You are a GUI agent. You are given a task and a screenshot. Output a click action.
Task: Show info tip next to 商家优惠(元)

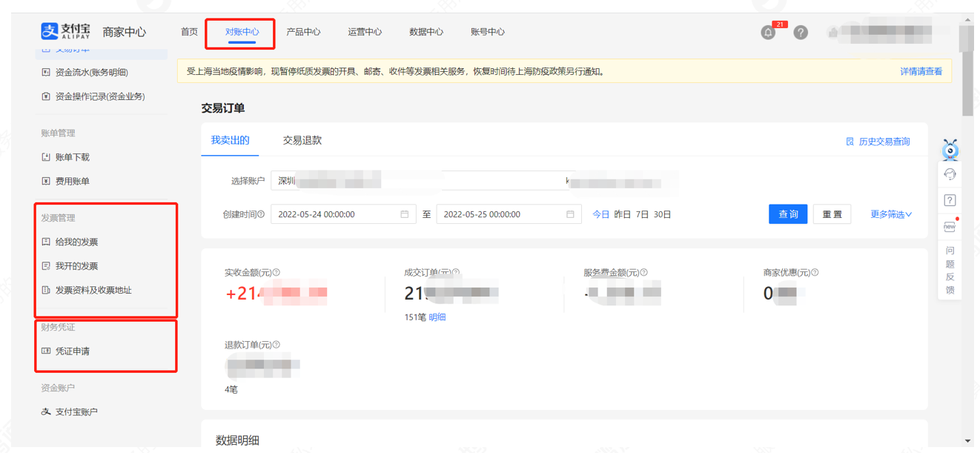point(815,273)
